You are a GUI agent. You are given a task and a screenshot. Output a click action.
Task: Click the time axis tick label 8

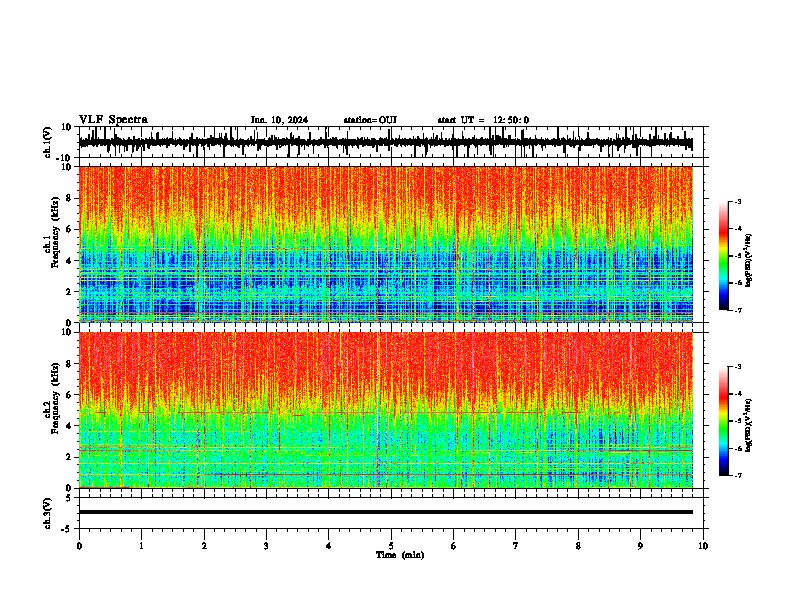578,546
